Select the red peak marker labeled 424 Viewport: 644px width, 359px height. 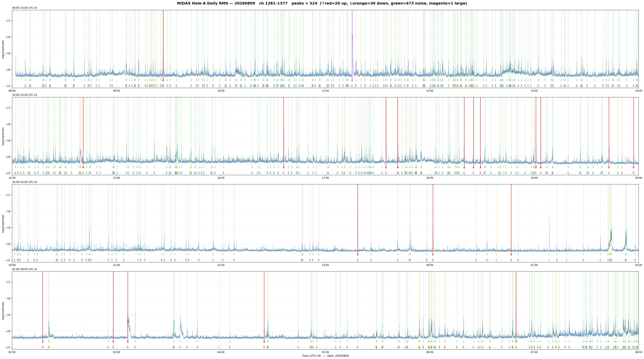click(113, 342)
